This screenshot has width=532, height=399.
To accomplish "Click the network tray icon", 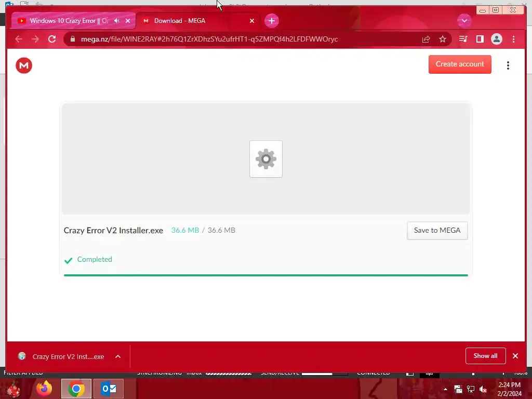I will pyautogui.click(x=470, y=389).
